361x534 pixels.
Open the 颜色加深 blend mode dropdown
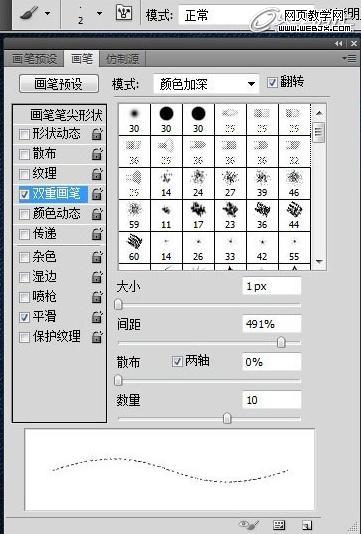206,84
